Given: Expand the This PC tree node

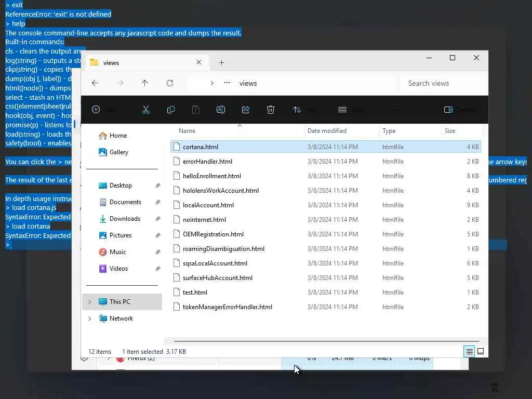Looking at the screenshot, I should tap(89, 302).
